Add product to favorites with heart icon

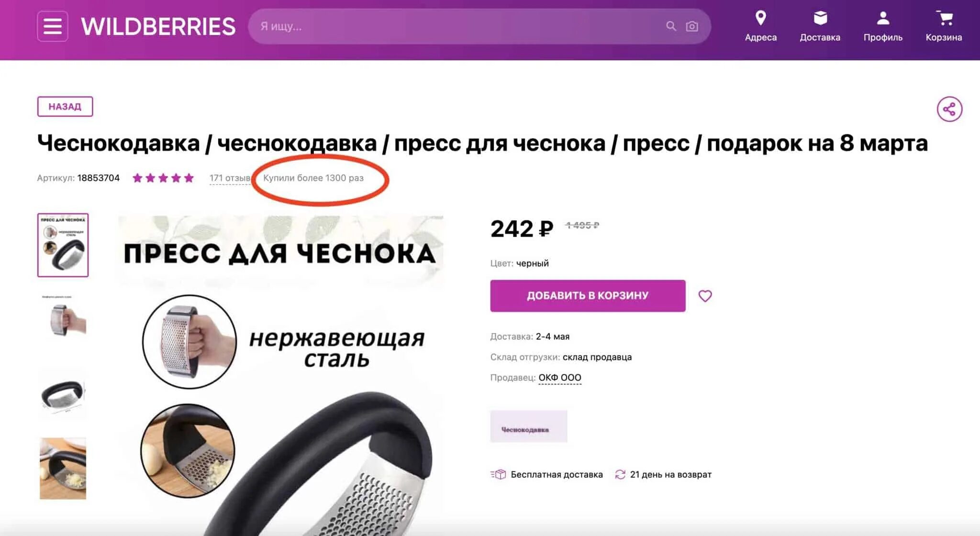point(705,296)
